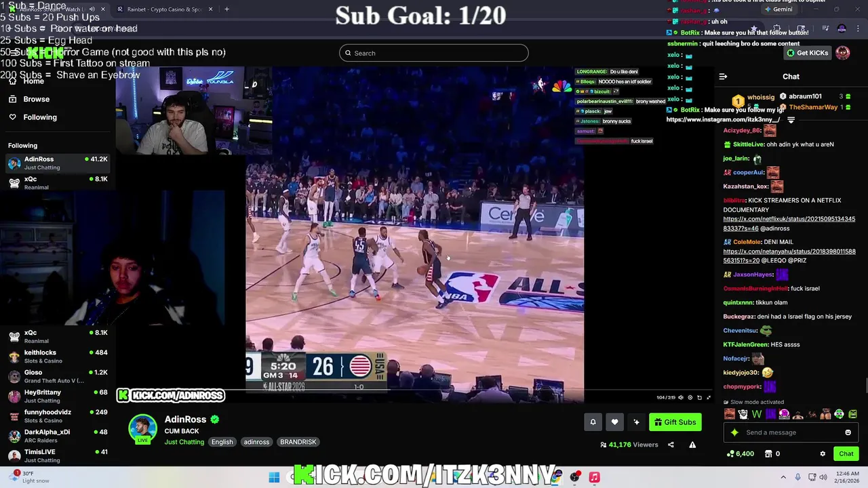Click the video progress bar
The height and width of the screenshot is (488, 868).
pyautogui.click(x=414, y=391)
